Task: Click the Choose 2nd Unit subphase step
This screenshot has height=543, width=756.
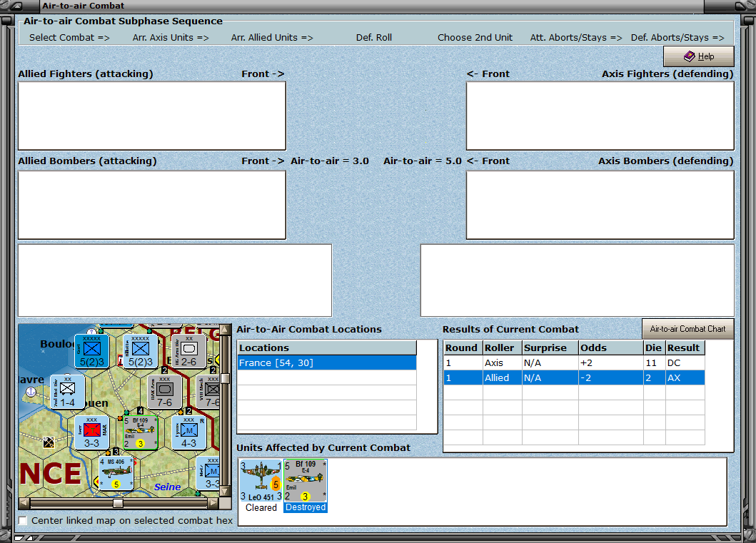Action: pos(475,38)
